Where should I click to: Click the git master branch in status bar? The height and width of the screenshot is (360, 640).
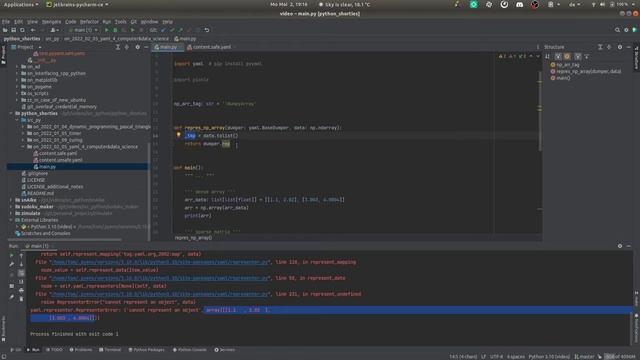pyautogui.click(x=584, y=356)
